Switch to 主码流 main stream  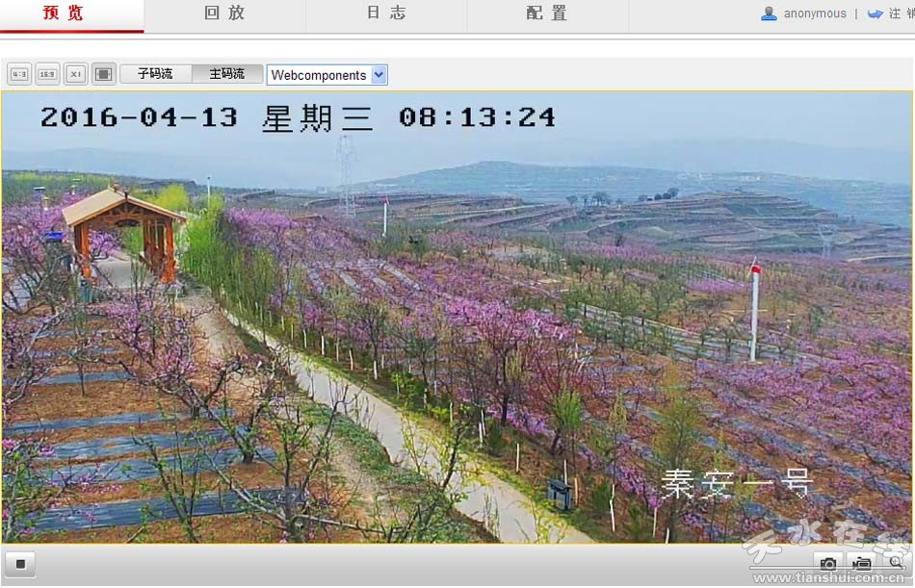coord(227,74)
